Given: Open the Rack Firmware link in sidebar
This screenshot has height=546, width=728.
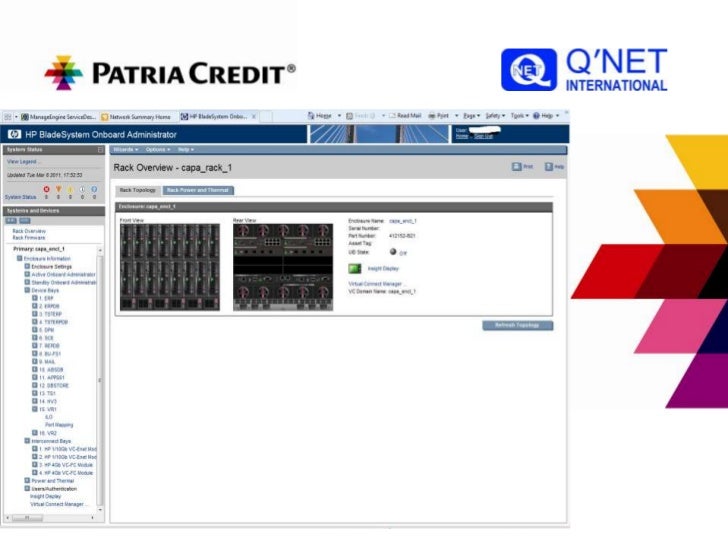Looking at the screenshot, I should (29, 238).
